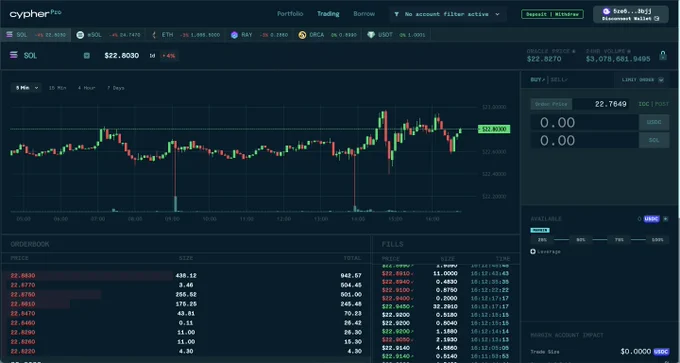This screenshot has width=680, height=363.
Task: Click the ORCA coin icon
Action: pyautogui.click(x=302, y=35)
